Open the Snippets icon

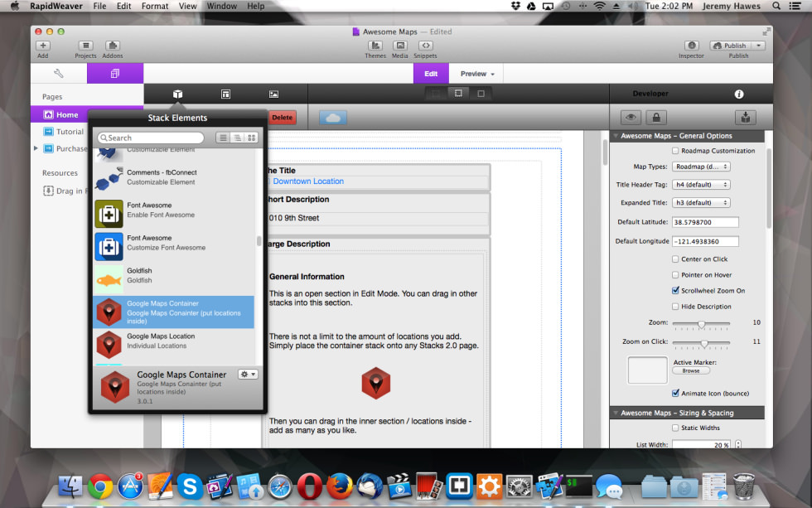(x=425, y=46)
